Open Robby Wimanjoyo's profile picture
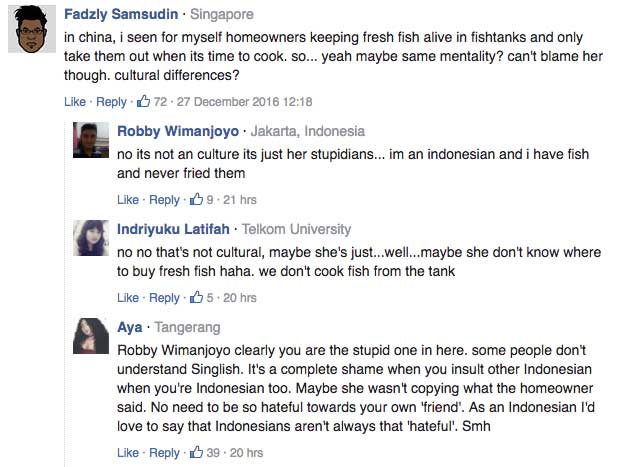Screen dimensions: 640x467 tap(91, 141)
